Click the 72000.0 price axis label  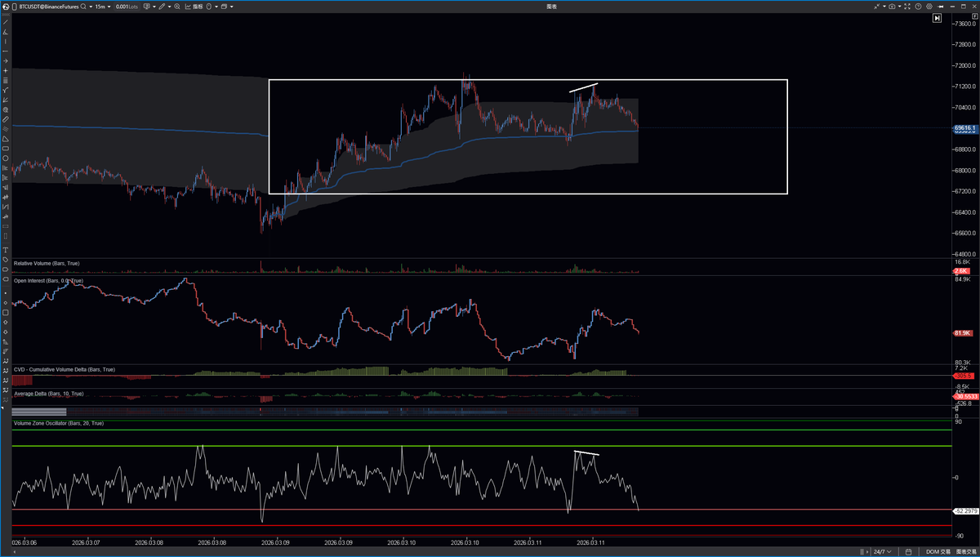pyautogui.click(x=964, y=65)
